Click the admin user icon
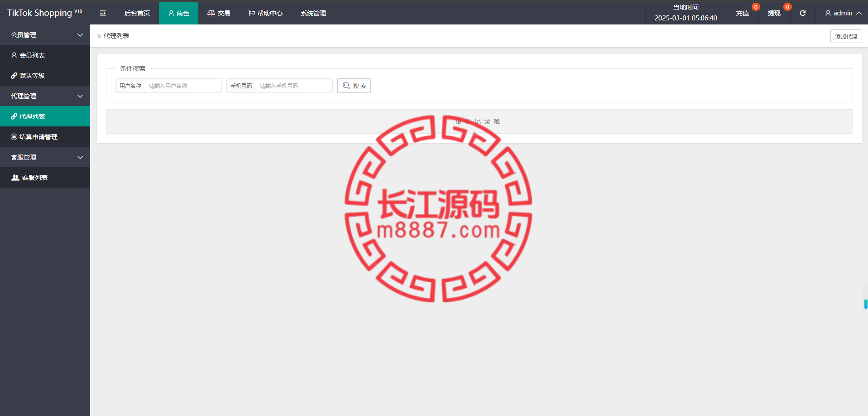The height and width of the screenshot is (416, 868). 828,13
